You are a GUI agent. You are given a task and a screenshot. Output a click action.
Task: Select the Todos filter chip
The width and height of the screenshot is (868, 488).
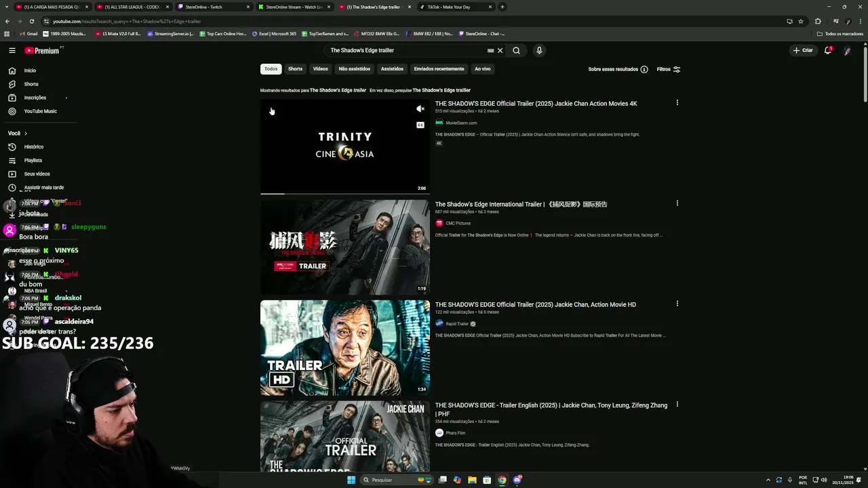pyautogui.click(x=271, y=69)
